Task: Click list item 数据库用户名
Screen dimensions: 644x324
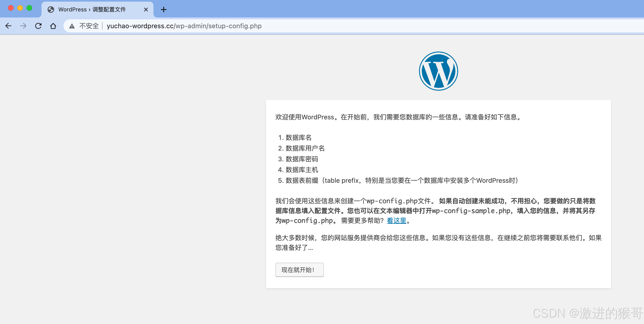Action: [x=305, y=148]
